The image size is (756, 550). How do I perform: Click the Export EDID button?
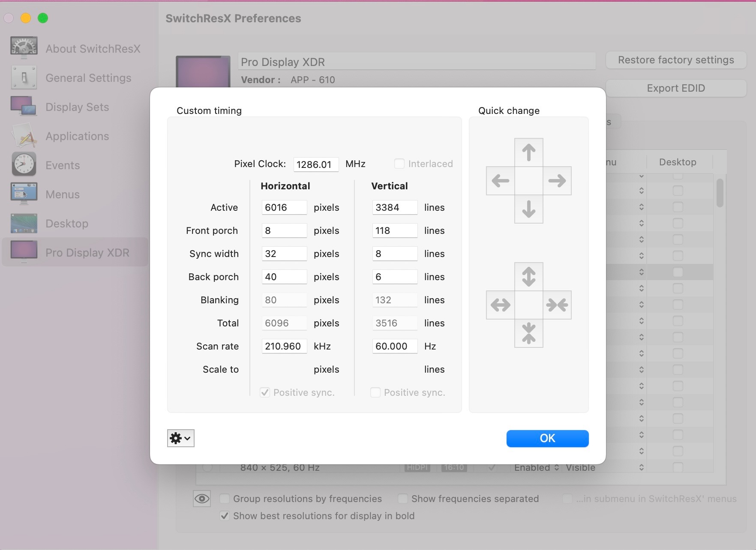coord(676,88)
